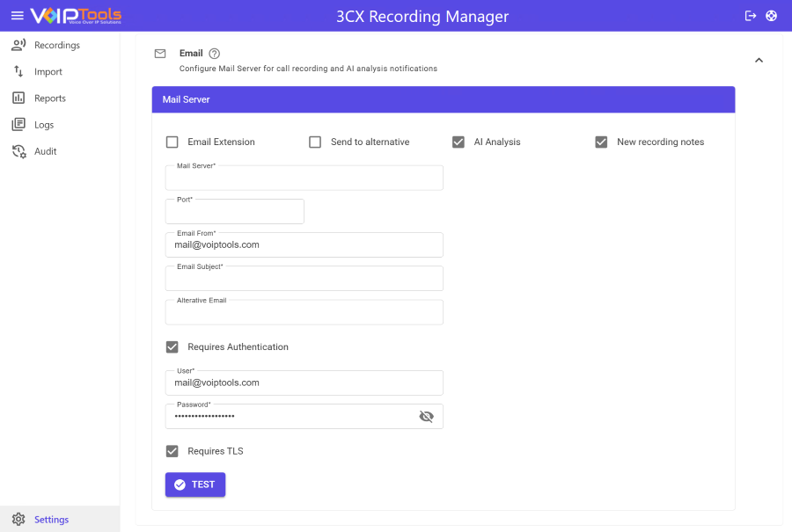Collapse the Email settings section
The image size is (792, 532).
[x=759, y=61]
